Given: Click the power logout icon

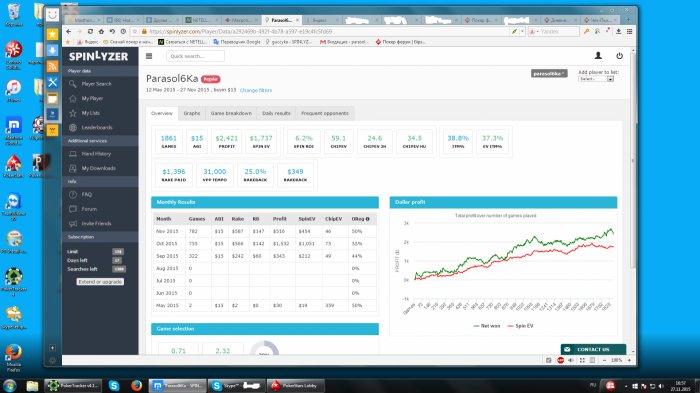Looking at the screenshot, I should click(619, 56).
